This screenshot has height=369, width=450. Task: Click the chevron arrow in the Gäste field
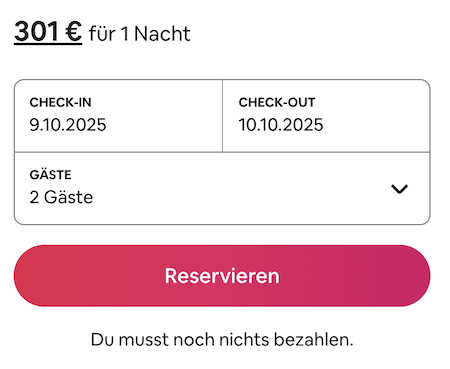click(x=399, y=189)
